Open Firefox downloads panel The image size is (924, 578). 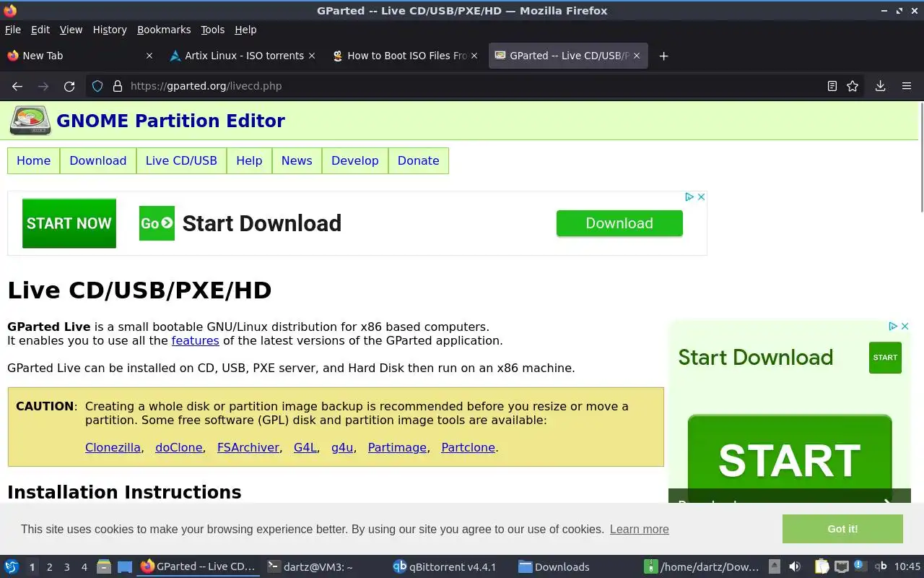click(881, 86)
